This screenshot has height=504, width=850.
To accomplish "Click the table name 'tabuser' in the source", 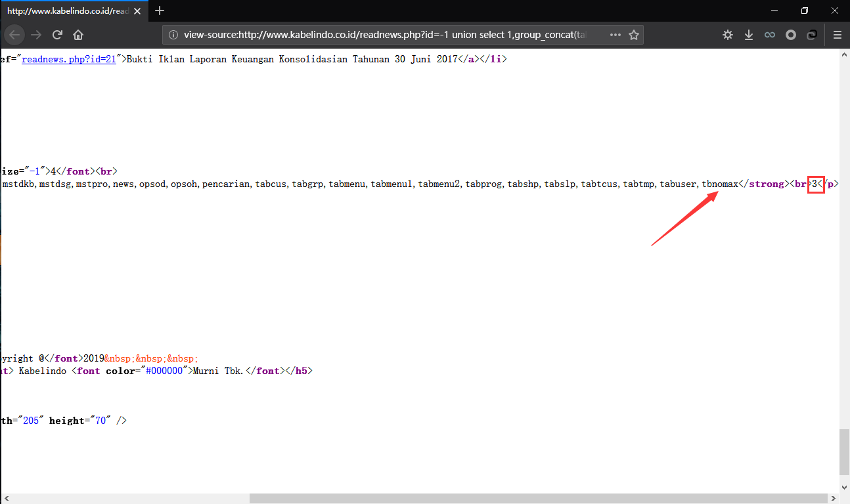I will point(678,184).
